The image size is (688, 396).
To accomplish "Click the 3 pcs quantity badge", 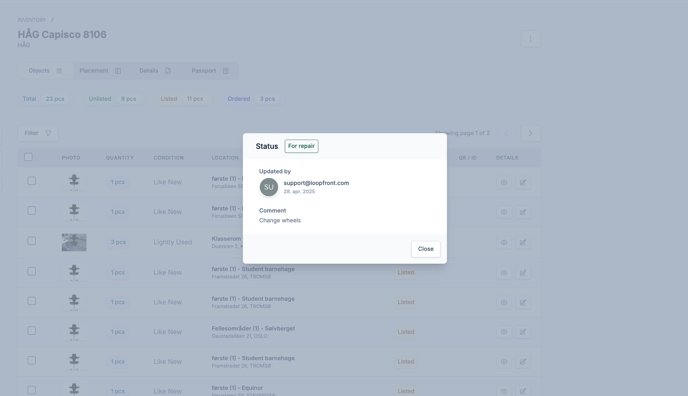I will point(118,242).
